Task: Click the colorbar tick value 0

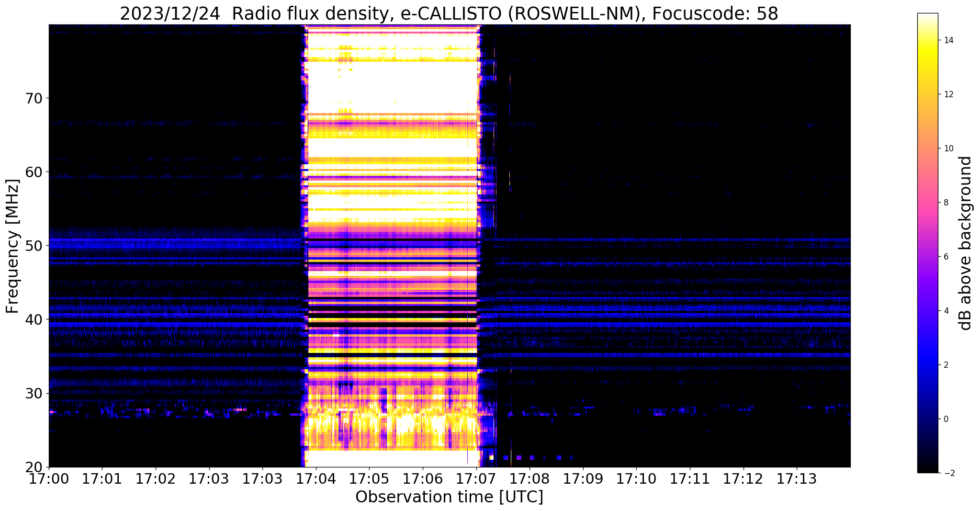Action: tap(946, 419)
